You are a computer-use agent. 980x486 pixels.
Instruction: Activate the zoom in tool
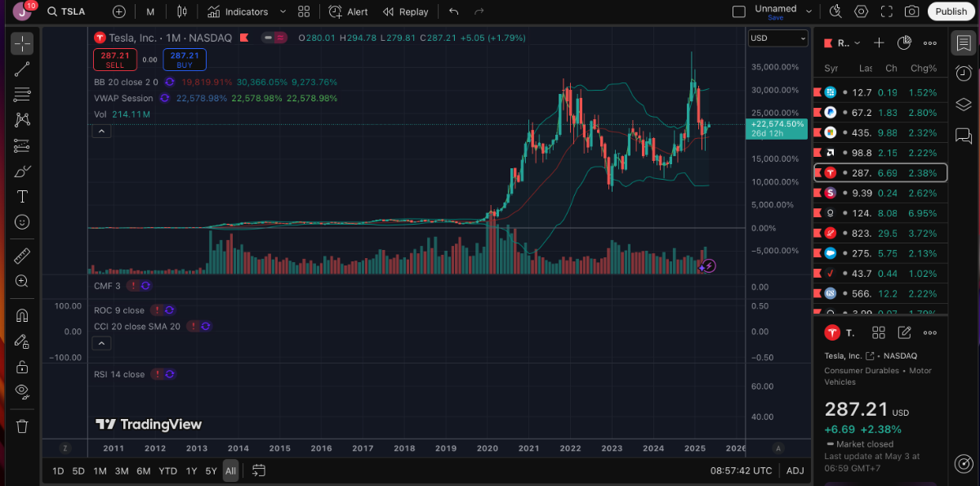[x=22, y=281]
